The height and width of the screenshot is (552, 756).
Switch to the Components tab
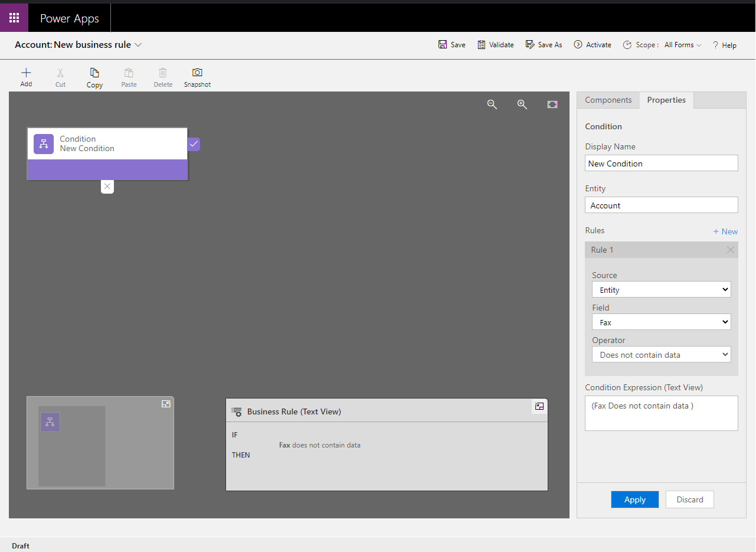click(x=608, y=100)
